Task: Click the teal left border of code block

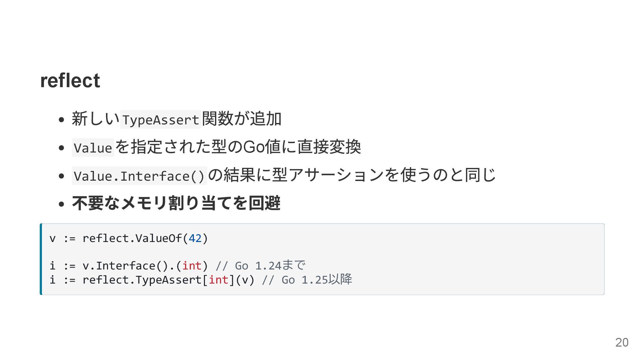Action: point(41,259)
